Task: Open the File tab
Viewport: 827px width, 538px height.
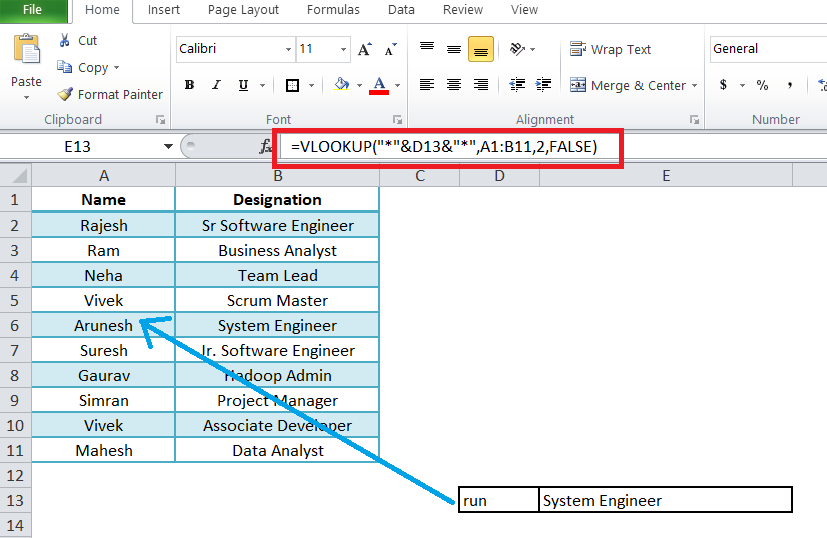Action: (x=33, y=10)
